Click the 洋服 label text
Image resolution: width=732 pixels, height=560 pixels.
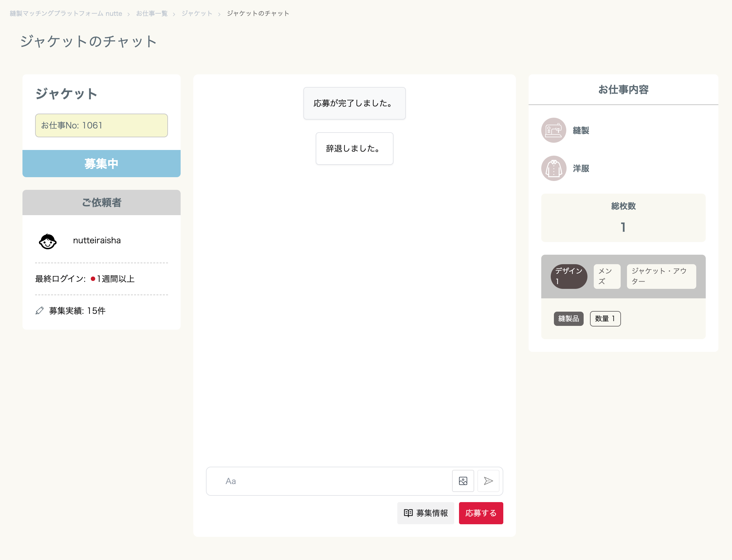click(x=581, y=168)
